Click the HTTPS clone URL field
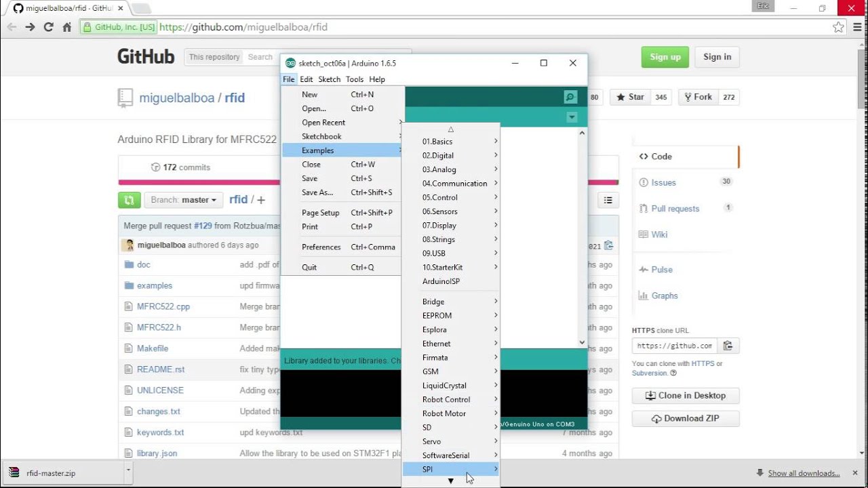The height and width of the screenshot is (488, 868). tap(674, 346)
